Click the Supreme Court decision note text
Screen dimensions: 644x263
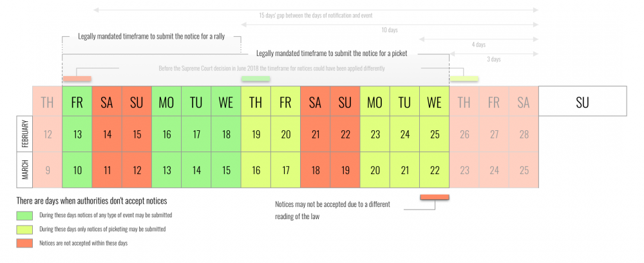pyautogui.click(x=271, y=68)
